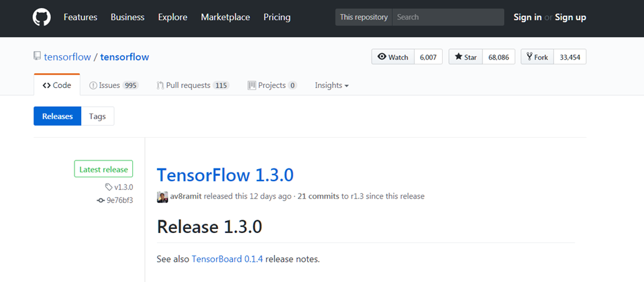Open the 21 commits link
The height and width of the screenshot is (282, 644).
coord(318,197)
